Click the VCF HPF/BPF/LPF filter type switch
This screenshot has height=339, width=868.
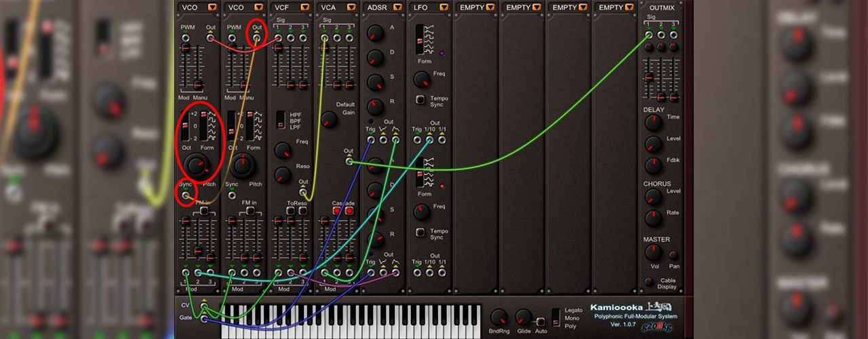point(280,119)
